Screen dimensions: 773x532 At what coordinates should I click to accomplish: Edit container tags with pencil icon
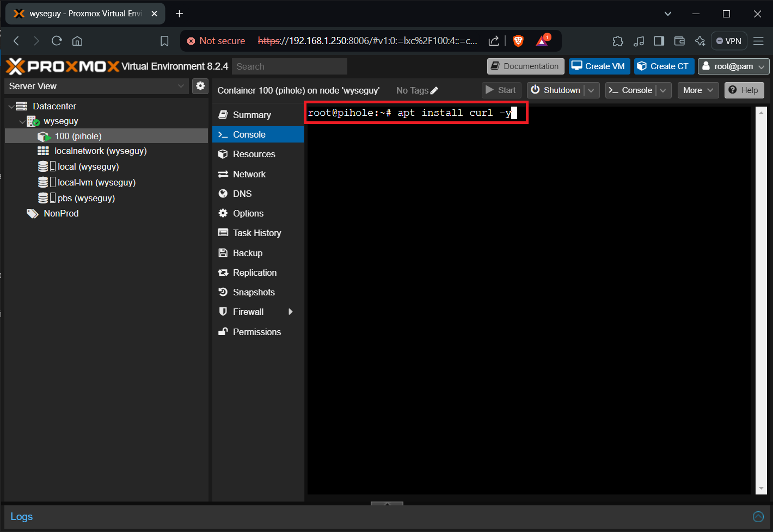pos(434,90)
